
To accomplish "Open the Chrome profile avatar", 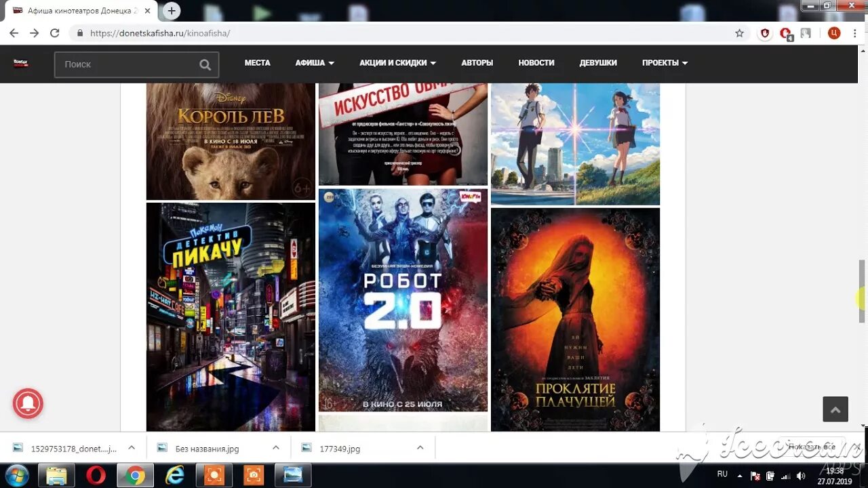I will [x=834, y=33].
